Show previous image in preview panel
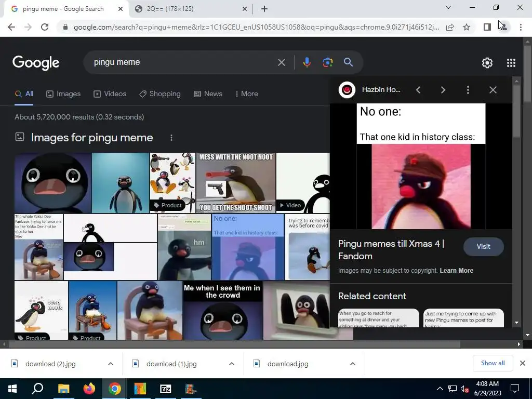This screenshot has width=532, height=399. point(418,90)
